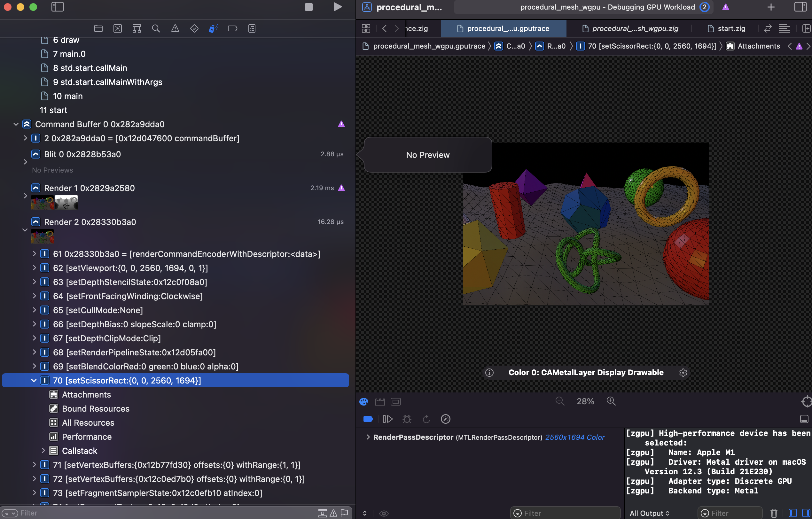Expand command 62 setViewport

tap(35, 267)
